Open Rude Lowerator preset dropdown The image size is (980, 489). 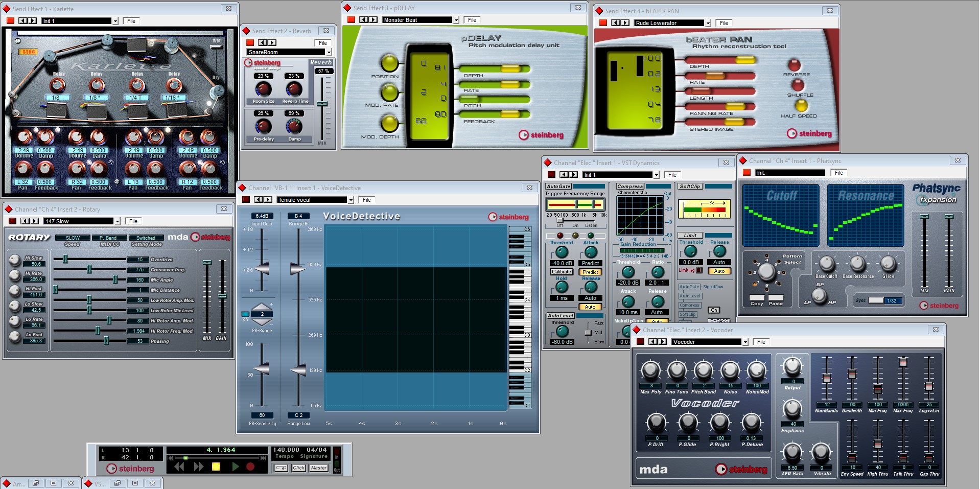708,23
